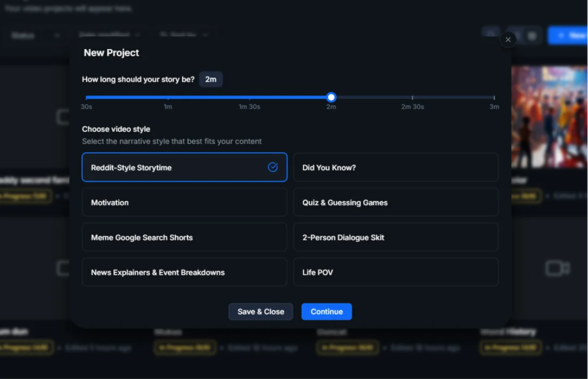Screen dimensions: 588x379
Task: Open the colorful crowd project thumbnail
Action: pyautogui.click(x=549, y=117)
